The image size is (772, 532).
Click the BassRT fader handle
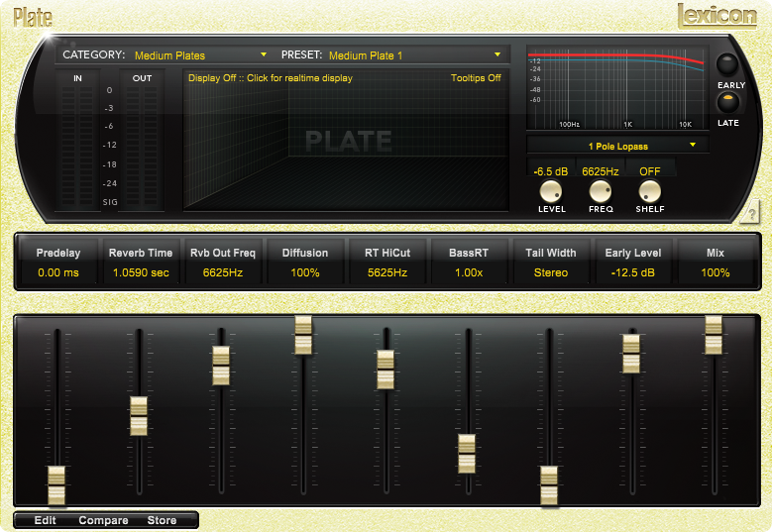(467, 454)
